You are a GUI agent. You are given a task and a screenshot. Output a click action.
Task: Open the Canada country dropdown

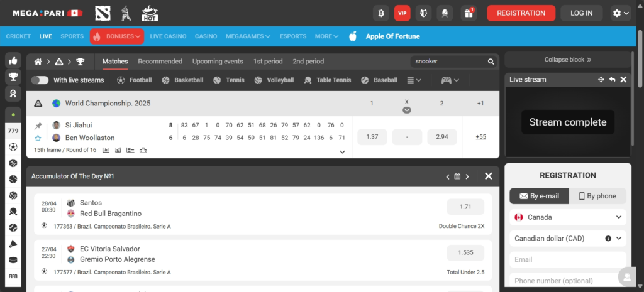click(568, 217)
